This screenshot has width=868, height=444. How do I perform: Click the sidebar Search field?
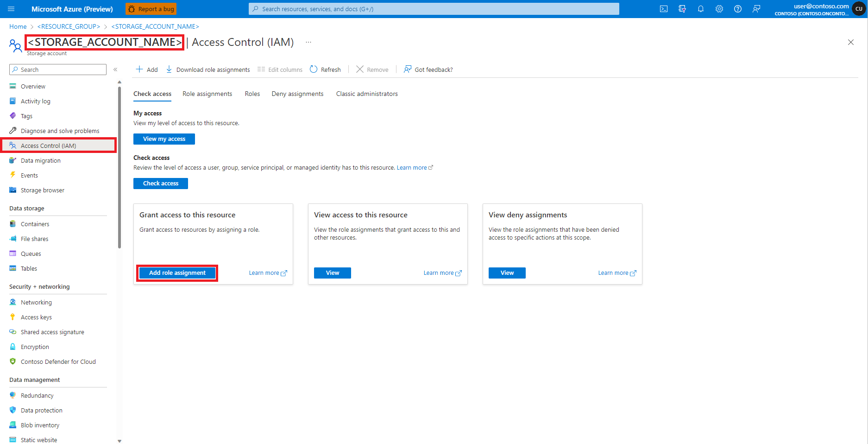tap(57, 69)
